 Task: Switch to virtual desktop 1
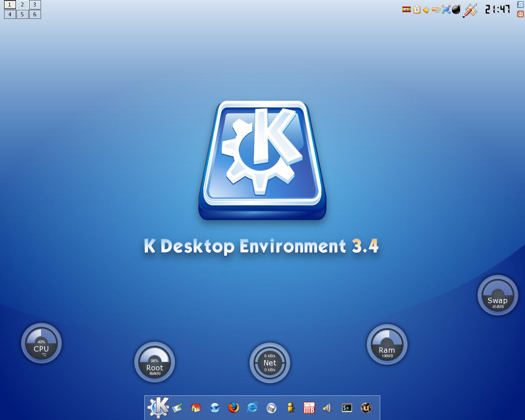tap(10, 5)
